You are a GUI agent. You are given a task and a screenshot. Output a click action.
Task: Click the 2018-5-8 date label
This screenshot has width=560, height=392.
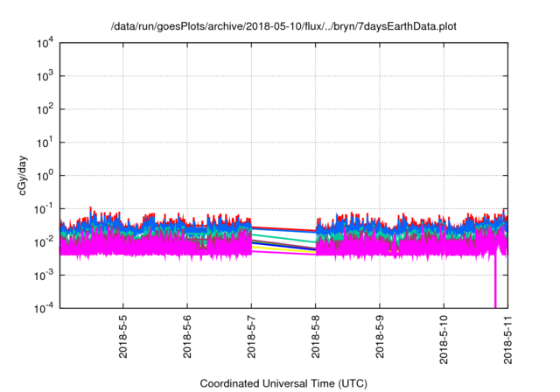[315, 336]
